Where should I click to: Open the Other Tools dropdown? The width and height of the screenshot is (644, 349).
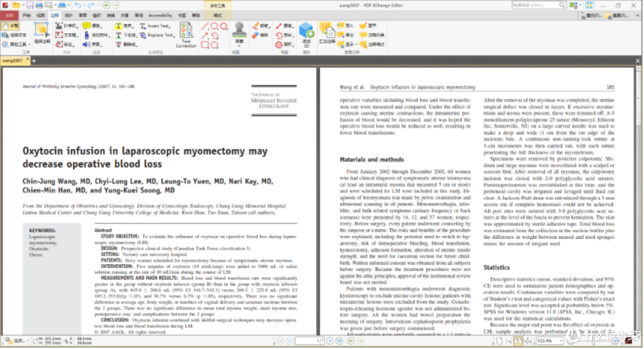[17, 44]
